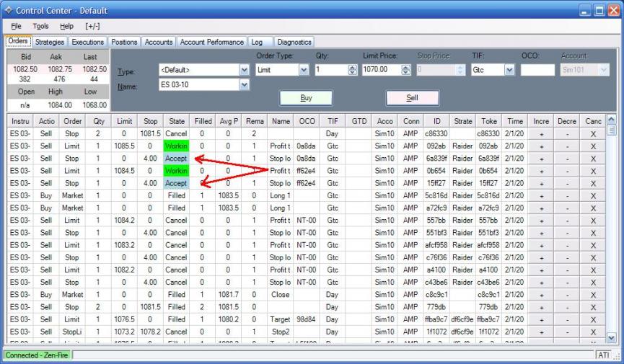This screenshot has height=364, width=624.
Task: Open the Help menu
Action: point(67,26)
